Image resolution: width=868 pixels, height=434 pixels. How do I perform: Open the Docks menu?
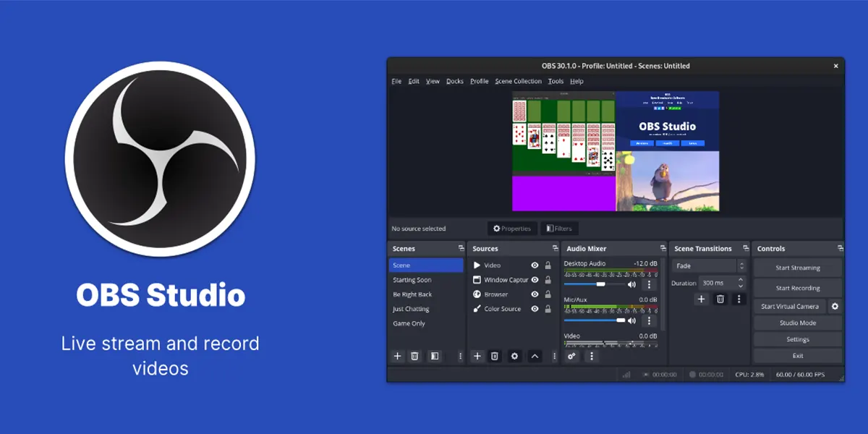click(455, 81)
